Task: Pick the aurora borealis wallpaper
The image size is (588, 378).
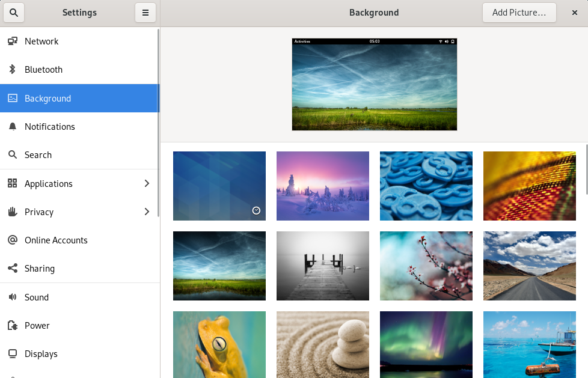Action: [x=426, y=344]
